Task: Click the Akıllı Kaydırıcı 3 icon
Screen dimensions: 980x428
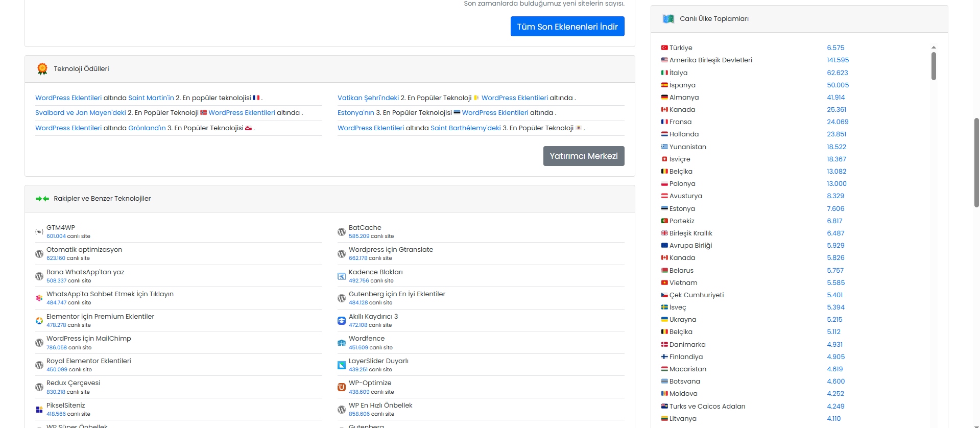Action: tap(342, 321)
